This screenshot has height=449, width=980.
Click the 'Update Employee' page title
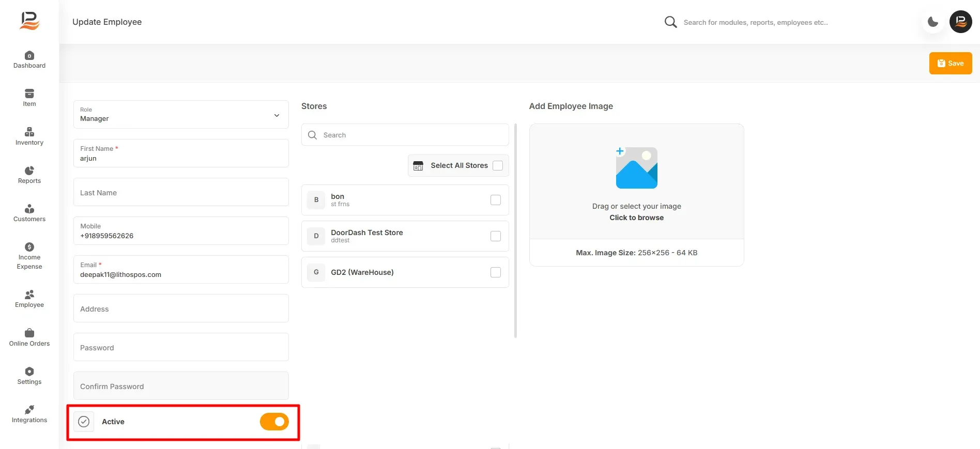[107, 22]
